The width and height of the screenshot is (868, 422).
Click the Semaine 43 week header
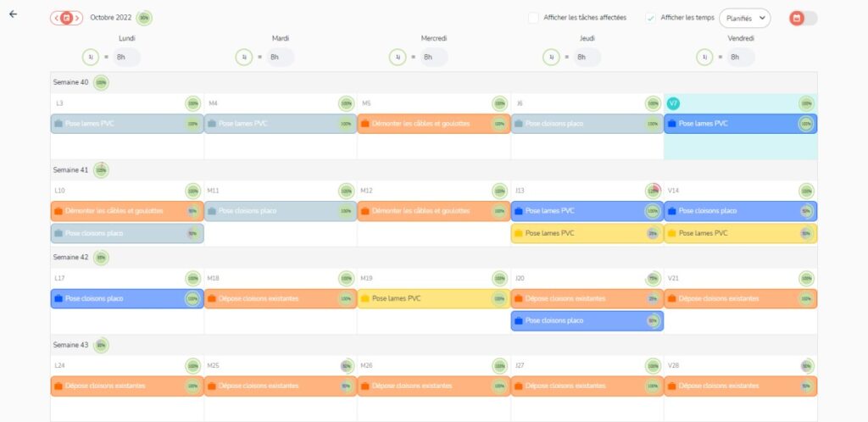pos(70,345)
